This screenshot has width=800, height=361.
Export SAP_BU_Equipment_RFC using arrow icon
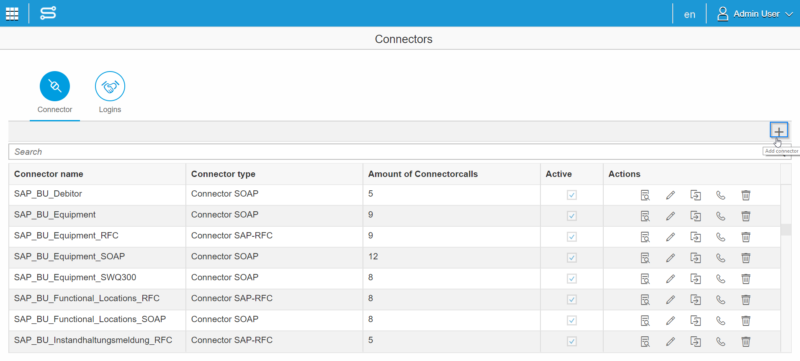695,237
